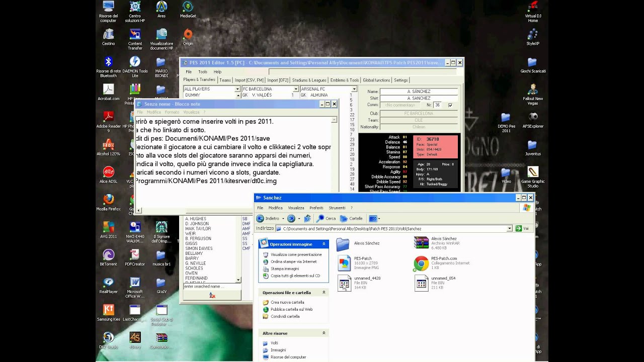Open the Indietro back history dropdown arrow
Screen dimensions: 644x362
pyautogui.click(x=283, y=219)
